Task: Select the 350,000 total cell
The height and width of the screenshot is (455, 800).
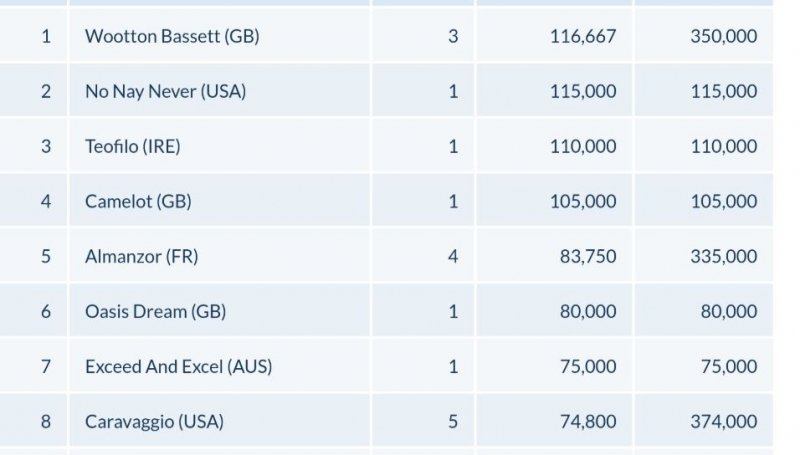Action: pos(723,37)
